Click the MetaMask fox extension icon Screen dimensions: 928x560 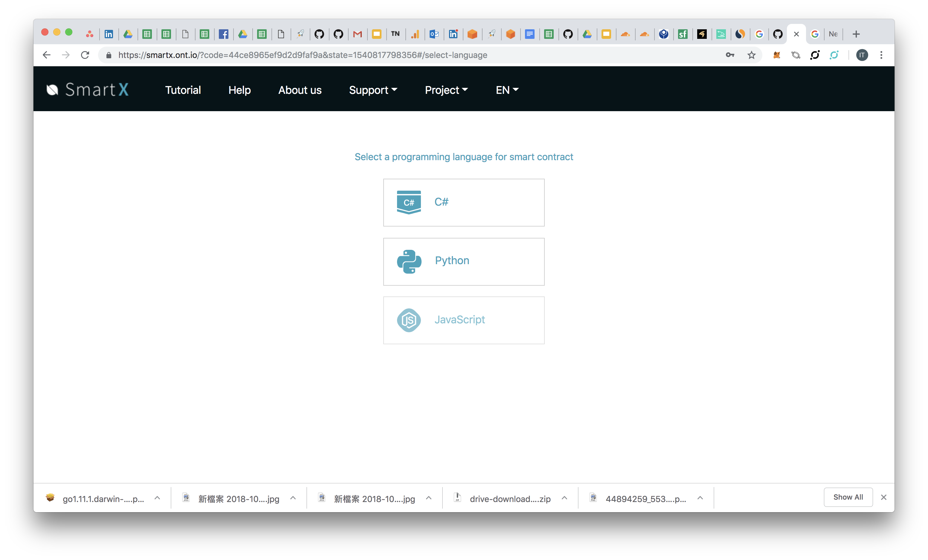[x=777, y=55]
